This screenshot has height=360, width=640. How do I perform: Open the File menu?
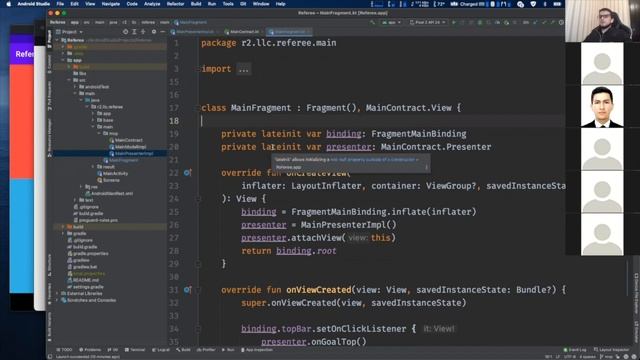tap(60, 4)
